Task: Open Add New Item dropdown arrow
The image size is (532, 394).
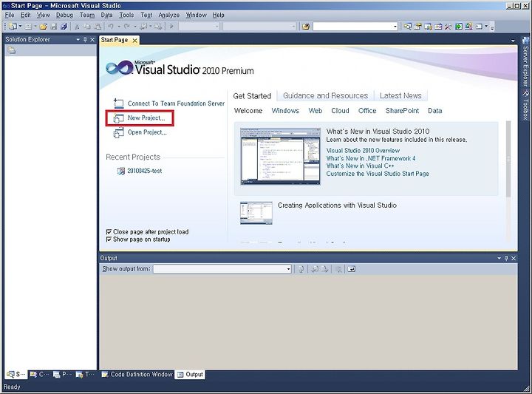Action: coord(35,27)
